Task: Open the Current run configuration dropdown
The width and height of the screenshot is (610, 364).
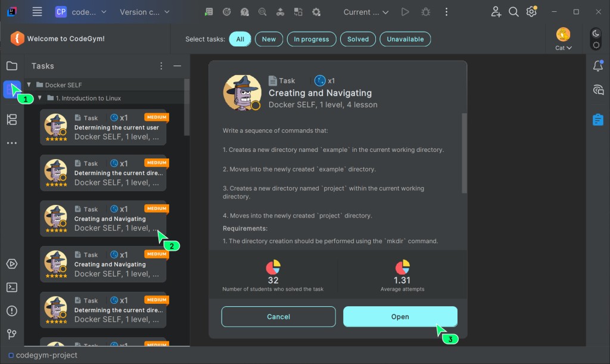Action: [x=366, y=12]
